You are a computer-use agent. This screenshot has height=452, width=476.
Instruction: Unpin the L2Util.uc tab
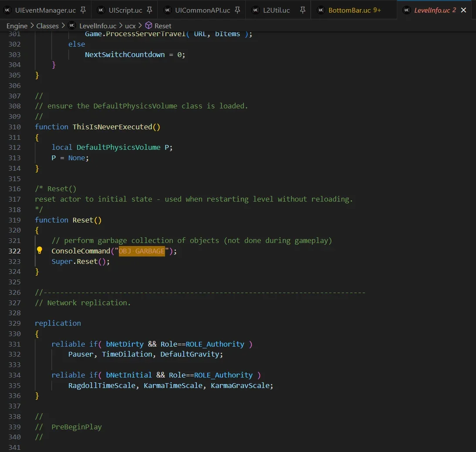coord(303,10)
